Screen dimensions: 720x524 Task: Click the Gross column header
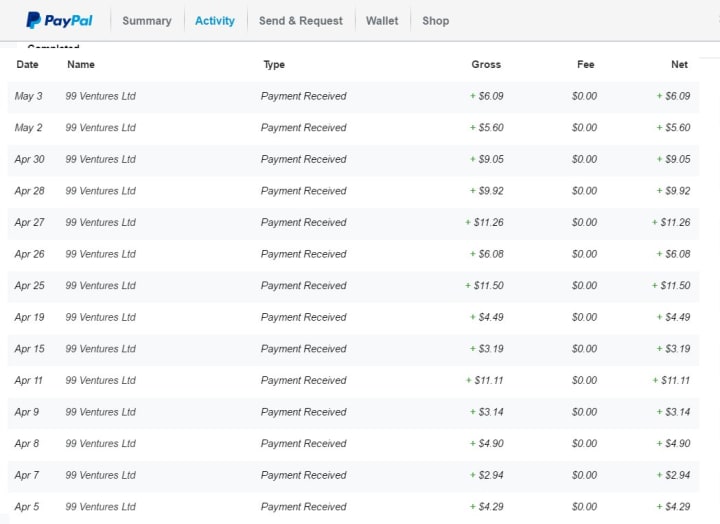tap(486, 64)
